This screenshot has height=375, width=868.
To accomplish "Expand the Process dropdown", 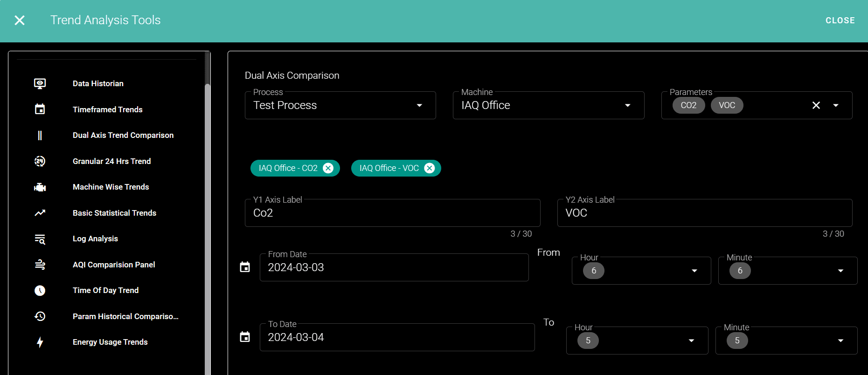I will [419, 105].
